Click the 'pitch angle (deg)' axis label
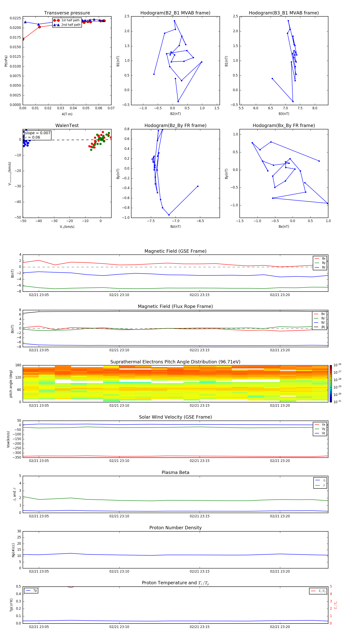The height and width of the screenshot is (644, 351). (x=11, y=384)
